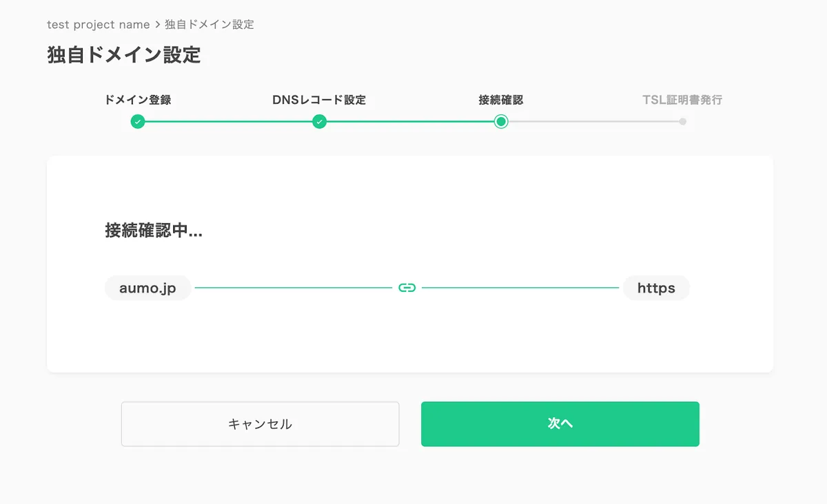Viewport: 827px width, 504px height.
Task: Click the green progress line after ドメイン登録
Action: [x=227, y=122]
